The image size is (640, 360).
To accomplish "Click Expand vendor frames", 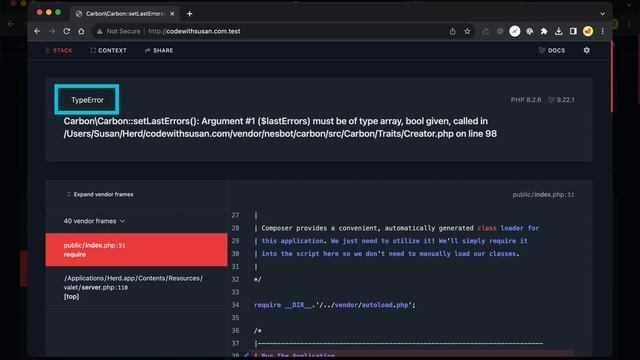I will (x=100, y=194).
